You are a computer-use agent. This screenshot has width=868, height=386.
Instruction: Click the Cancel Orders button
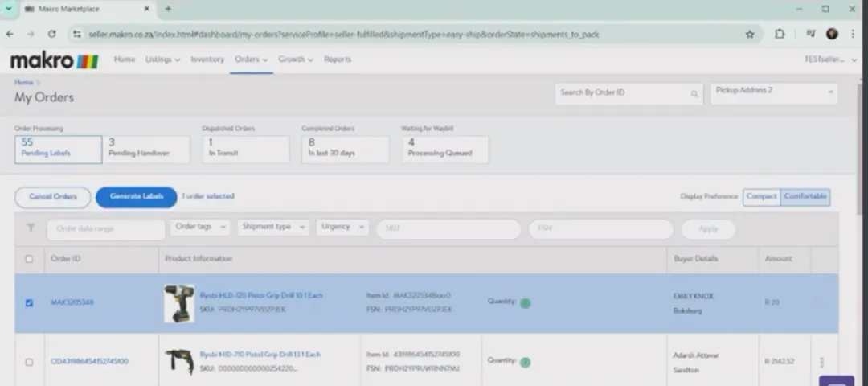(x=52, y=197)
